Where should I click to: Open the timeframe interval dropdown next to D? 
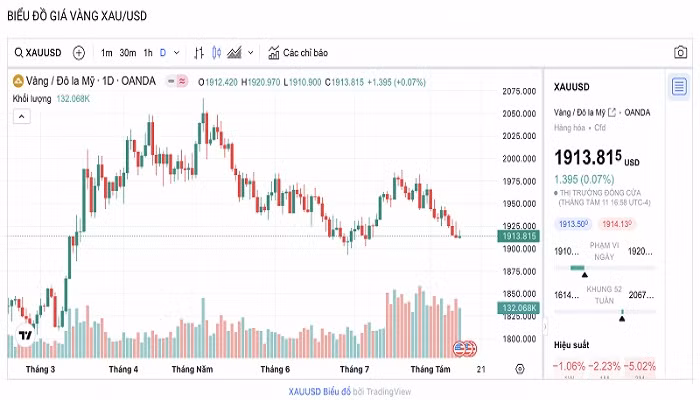coord(177,52)
